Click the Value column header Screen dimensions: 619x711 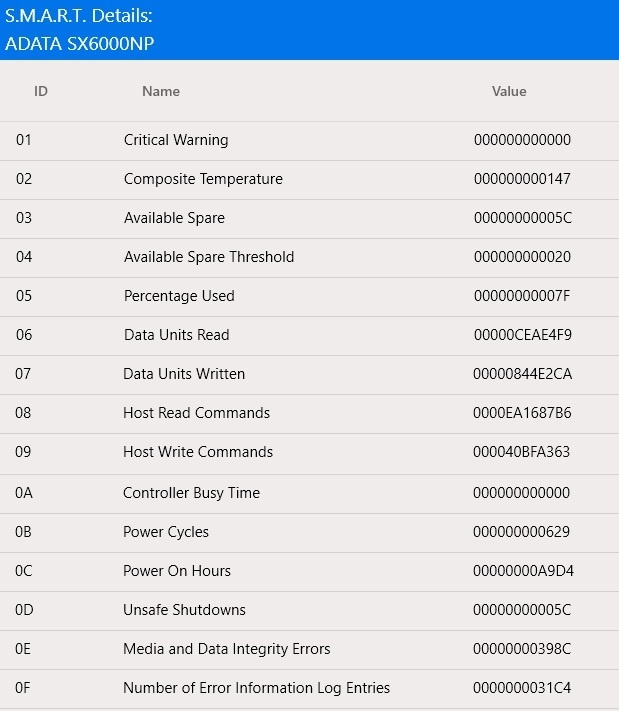(x=509, y=91)
